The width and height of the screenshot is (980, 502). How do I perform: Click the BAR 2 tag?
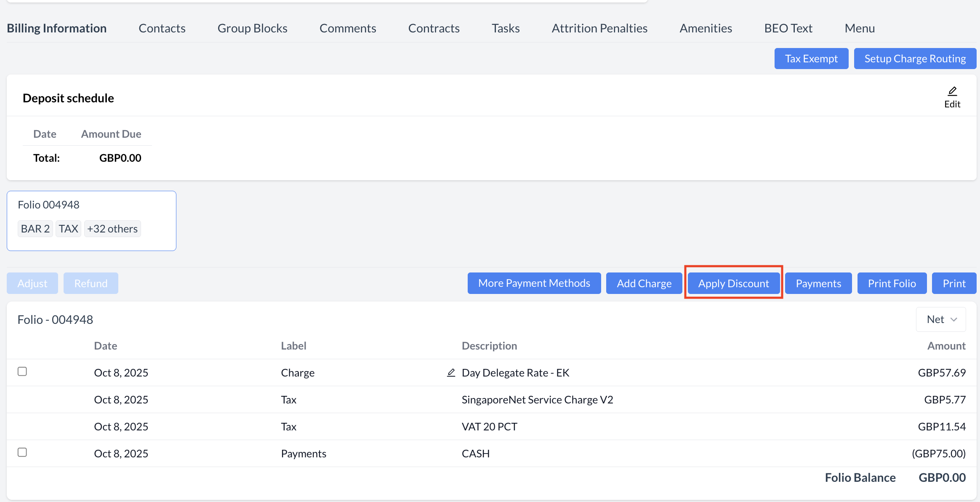[x=35, y=229]
